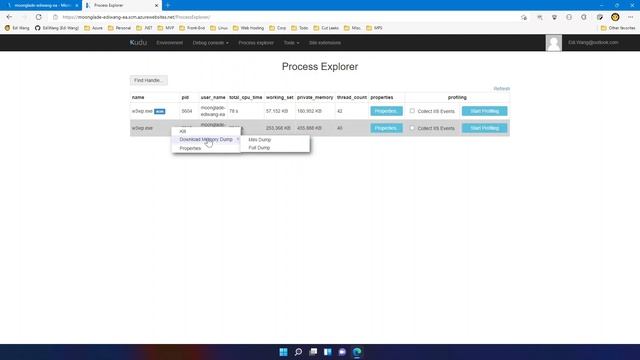Click the browser profile avatar icon

click(x=615, y=17)
